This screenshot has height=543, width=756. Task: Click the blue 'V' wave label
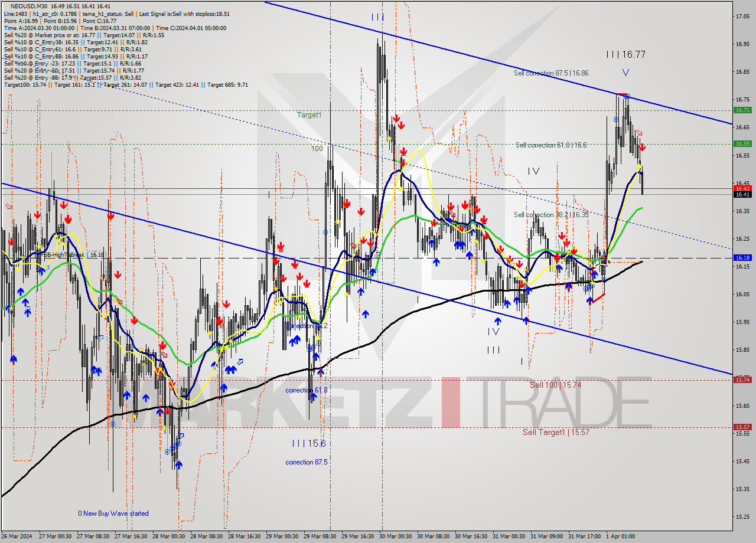(625, 73)
